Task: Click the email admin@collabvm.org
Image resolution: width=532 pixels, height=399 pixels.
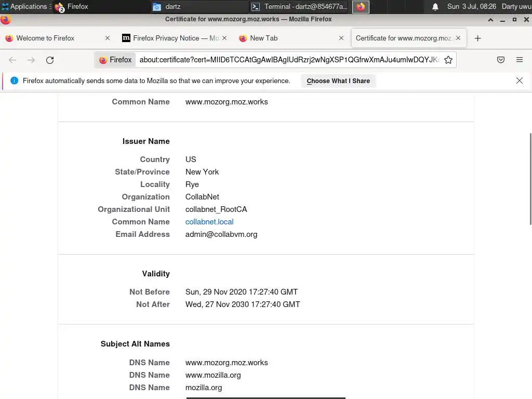Action: (x=221, y=234)
